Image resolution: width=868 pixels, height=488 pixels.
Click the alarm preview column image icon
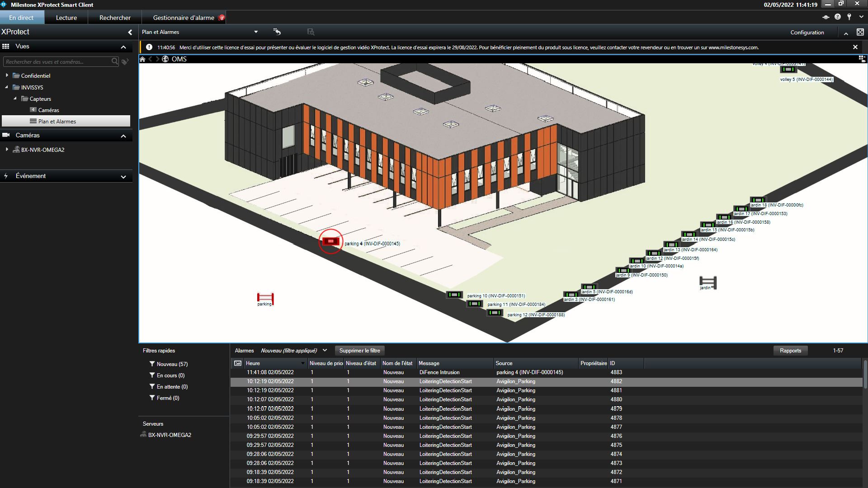pyautogui.click(x=238, y=363)
